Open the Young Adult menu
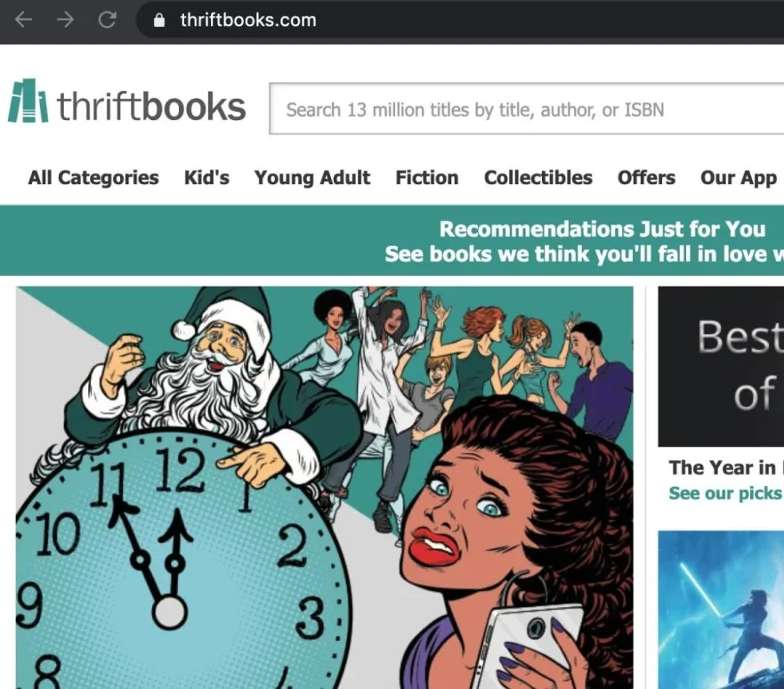Screen dimensions: 784x689 pyautogui.click(x=312, y=177)
